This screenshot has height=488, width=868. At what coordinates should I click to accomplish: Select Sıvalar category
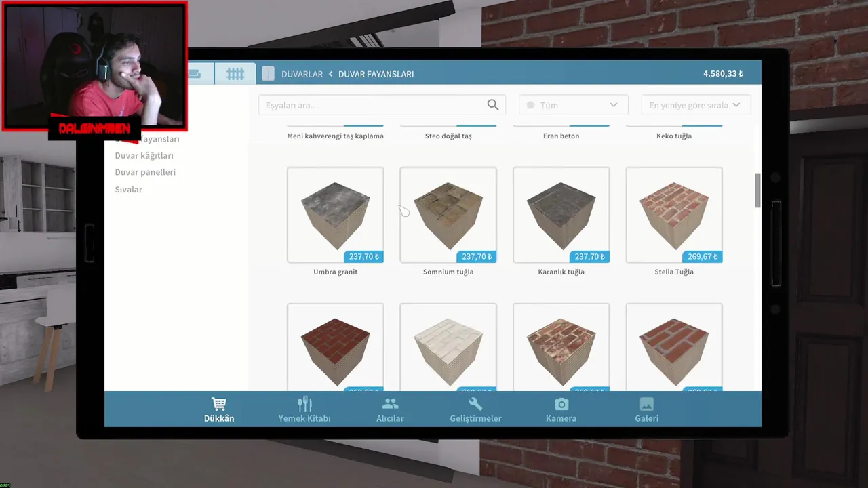click(128, 190)
